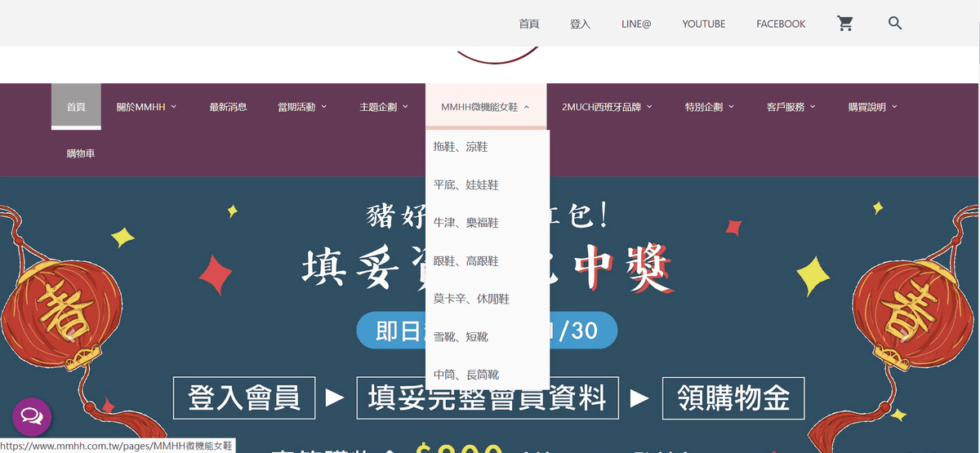
Task: Go to 購物車 in navigation bar
Action: tap(81, 153)
